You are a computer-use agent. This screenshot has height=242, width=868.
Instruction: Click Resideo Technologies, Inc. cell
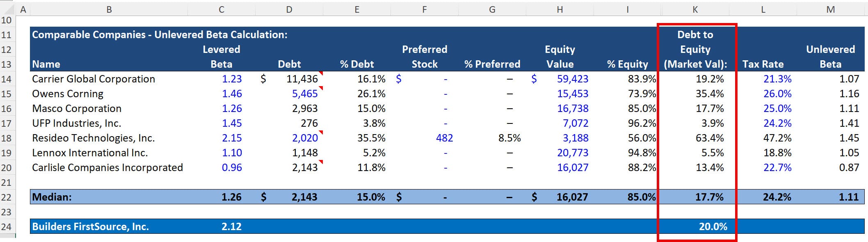[93, 138]
